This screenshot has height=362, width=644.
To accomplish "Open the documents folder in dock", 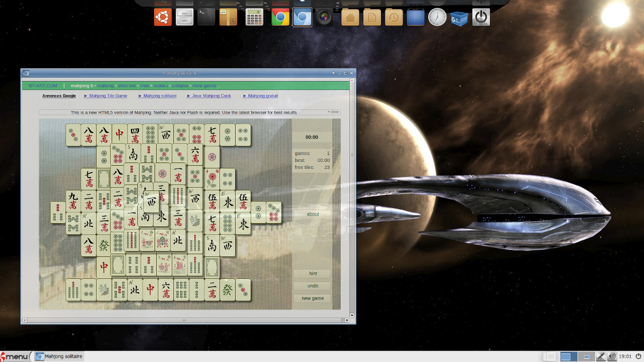I will click(x=372, y=17).
